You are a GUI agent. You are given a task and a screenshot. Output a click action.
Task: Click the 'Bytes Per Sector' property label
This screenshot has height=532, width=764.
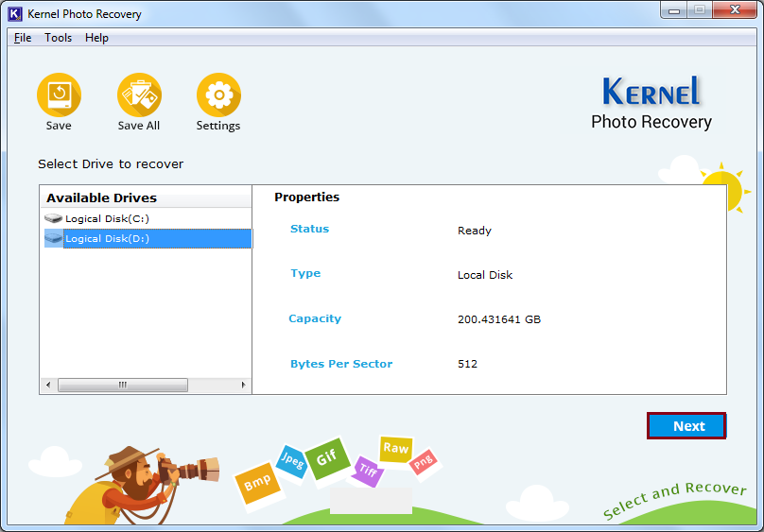point(341,364)
